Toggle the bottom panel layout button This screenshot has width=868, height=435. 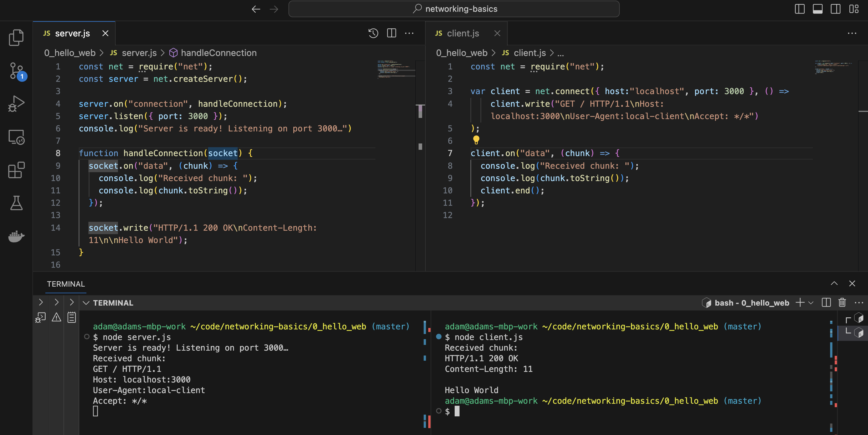pyautogui.click(x=817, y=9)
